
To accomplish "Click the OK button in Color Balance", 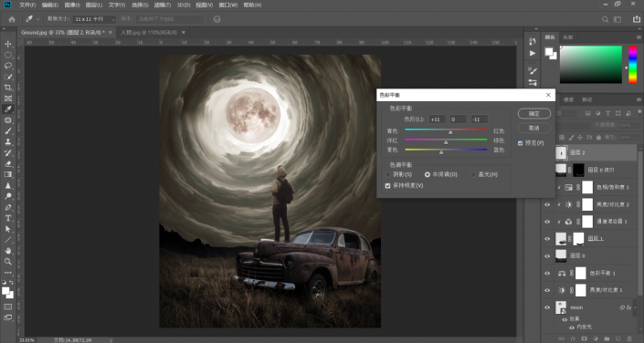I will coord(534,114).
